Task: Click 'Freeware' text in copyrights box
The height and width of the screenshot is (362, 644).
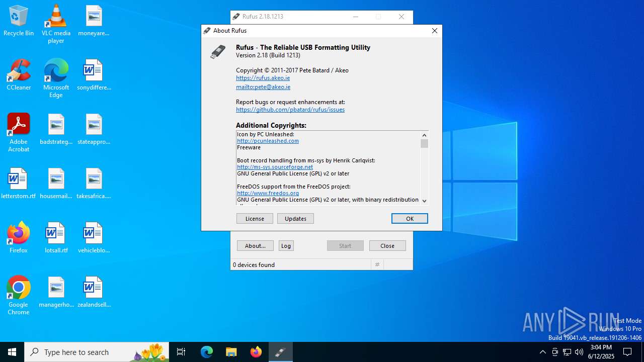Action: pos(249,147)
